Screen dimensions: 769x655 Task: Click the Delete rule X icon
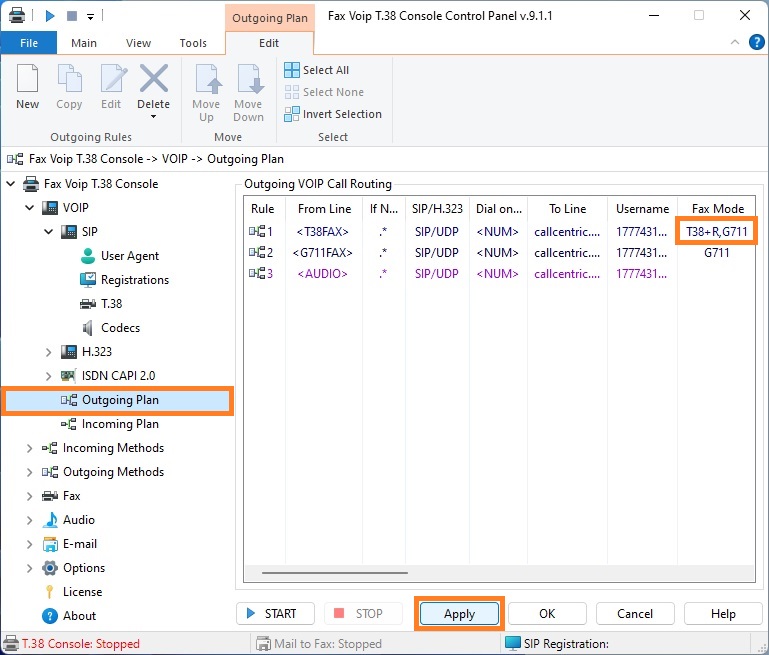click(x=154, y=78)
